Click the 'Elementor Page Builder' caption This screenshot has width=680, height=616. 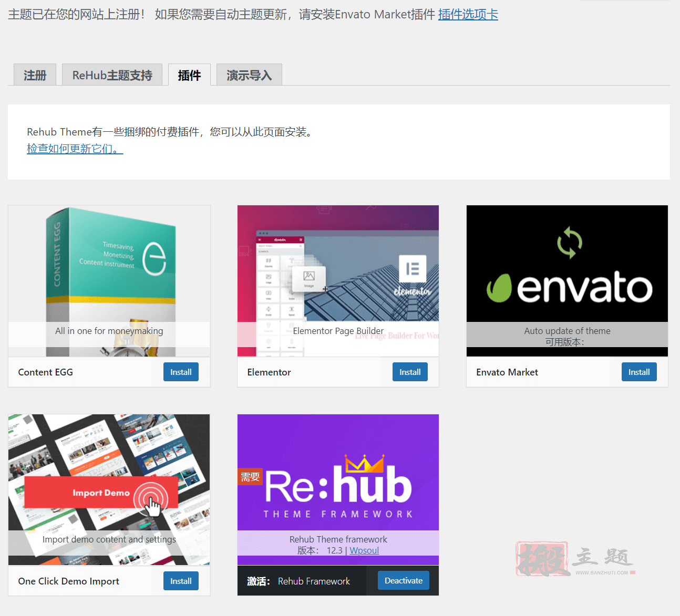(x=338, y=331)
